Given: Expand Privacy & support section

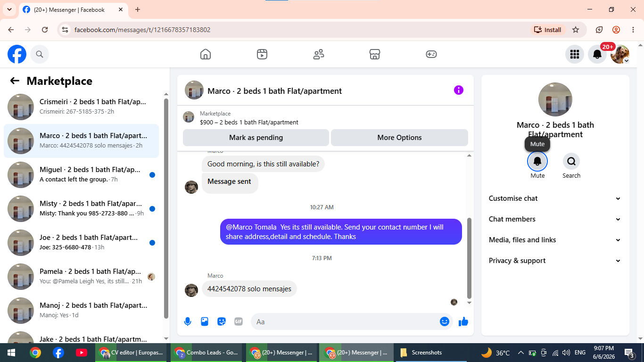Looking at the screenshot, I should coord(555,261).
